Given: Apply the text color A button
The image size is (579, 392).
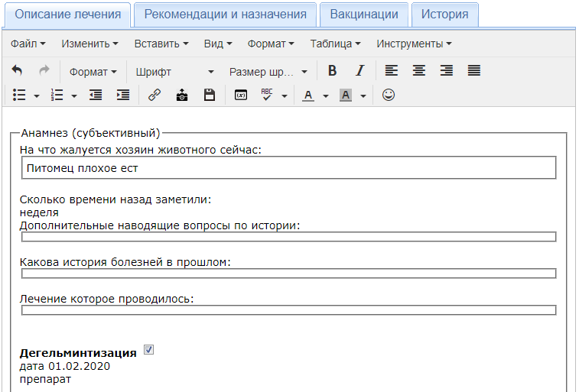Looking at the screenshot, I should click(308, 96).
